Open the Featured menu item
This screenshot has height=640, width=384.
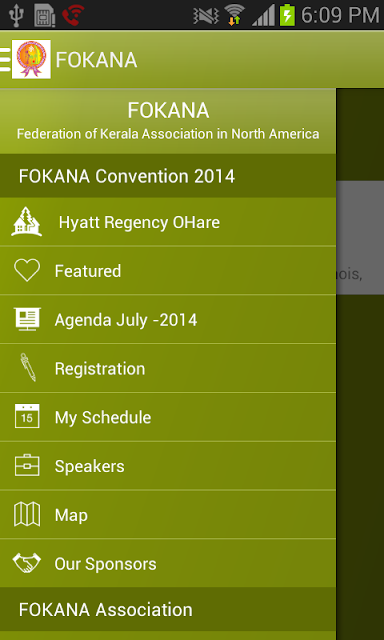point(168,271)
